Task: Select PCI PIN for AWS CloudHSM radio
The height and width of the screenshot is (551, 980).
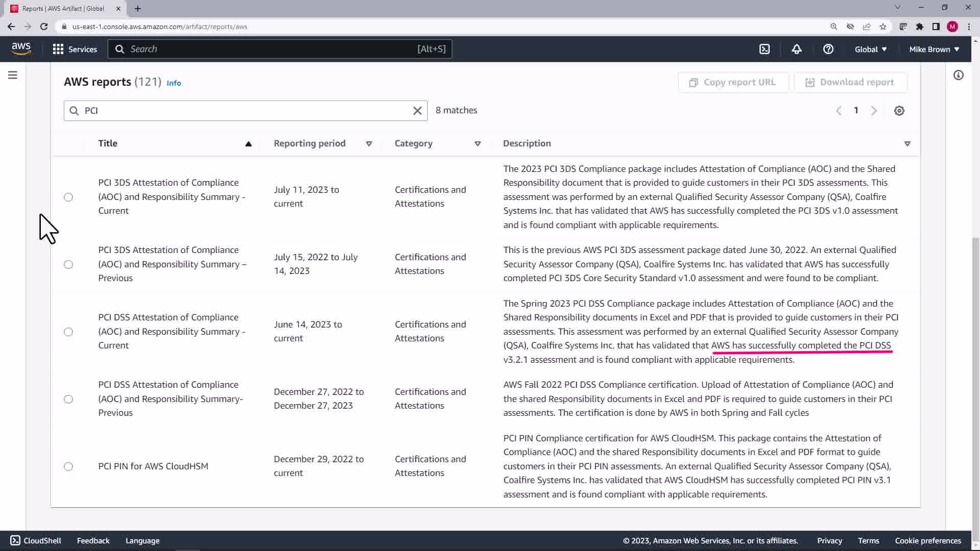Action: pyautogui.click(x=68, y=466)
